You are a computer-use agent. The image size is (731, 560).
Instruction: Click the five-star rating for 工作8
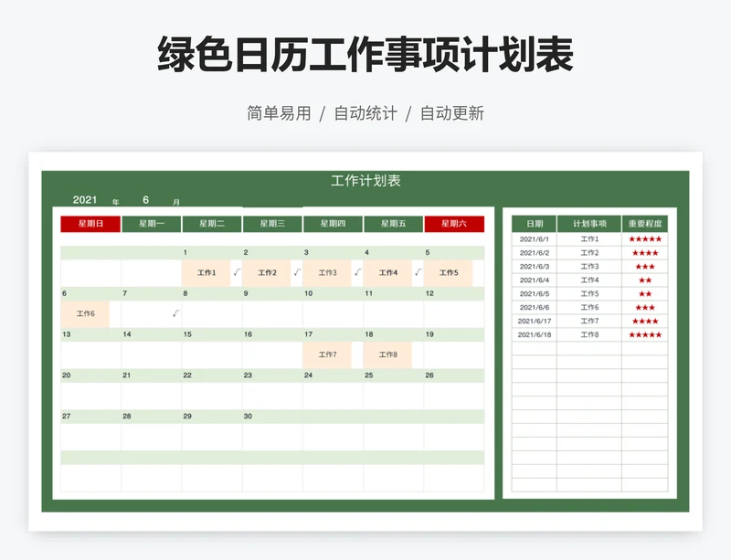point(645,335)
